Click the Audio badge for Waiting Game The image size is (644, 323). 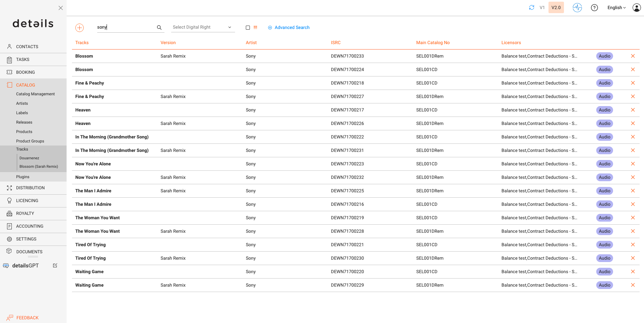604,272
